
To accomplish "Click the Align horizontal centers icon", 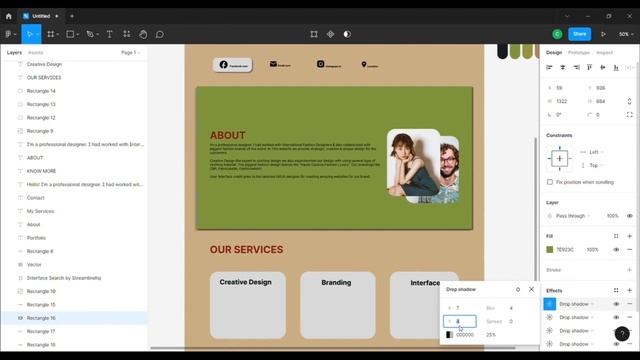I will point(563,67).
